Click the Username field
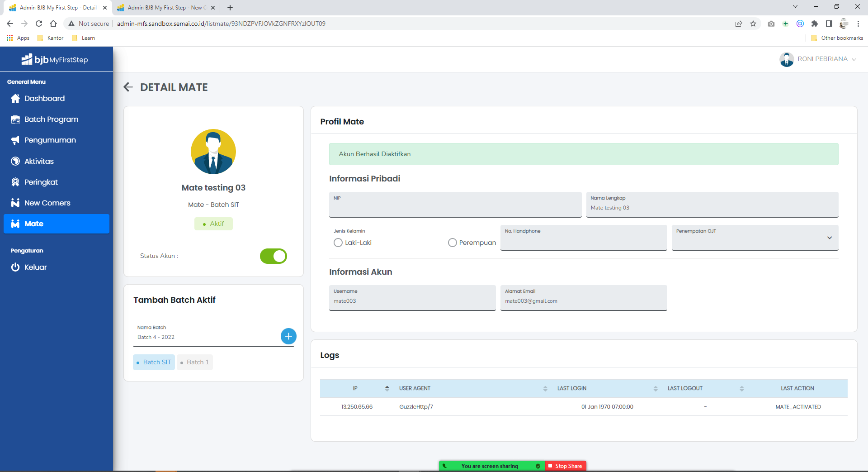Image resolution: width=868 pixels, height=472 pixels. 412,298
